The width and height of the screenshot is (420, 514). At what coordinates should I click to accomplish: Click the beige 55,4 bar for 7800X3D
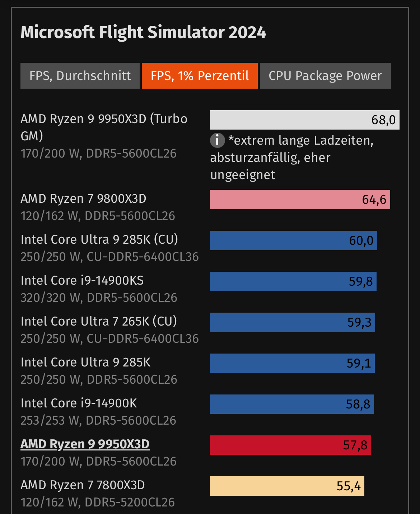pyautogui.click(x=287, y=486)
